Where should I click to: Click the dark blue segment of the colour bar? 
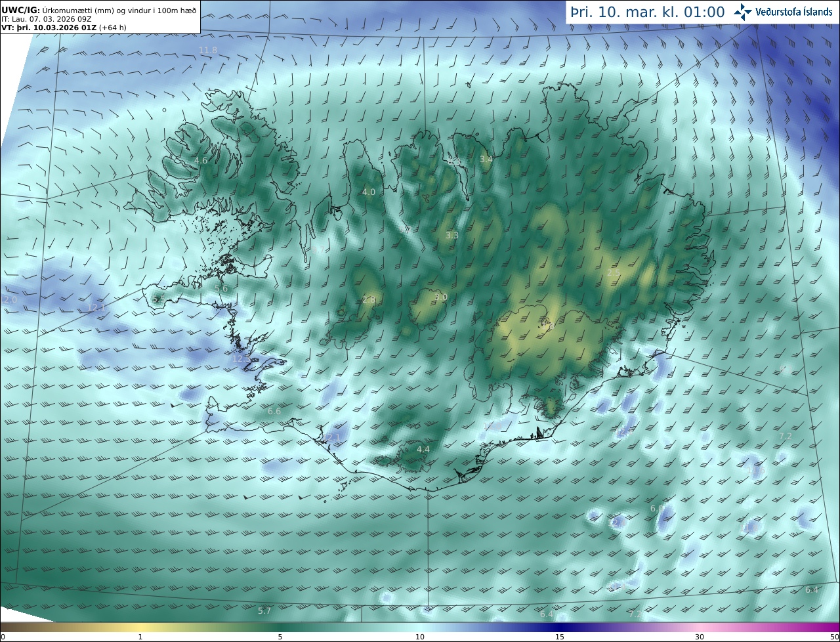(x=560, y=627)
